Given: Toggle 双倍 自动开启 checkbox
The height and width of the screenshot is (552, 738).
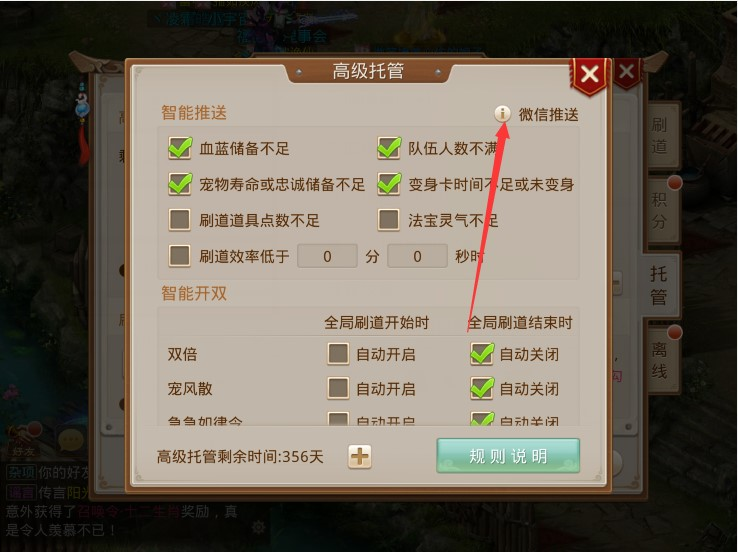Looking at the screenshot, I should pos(338,353).
